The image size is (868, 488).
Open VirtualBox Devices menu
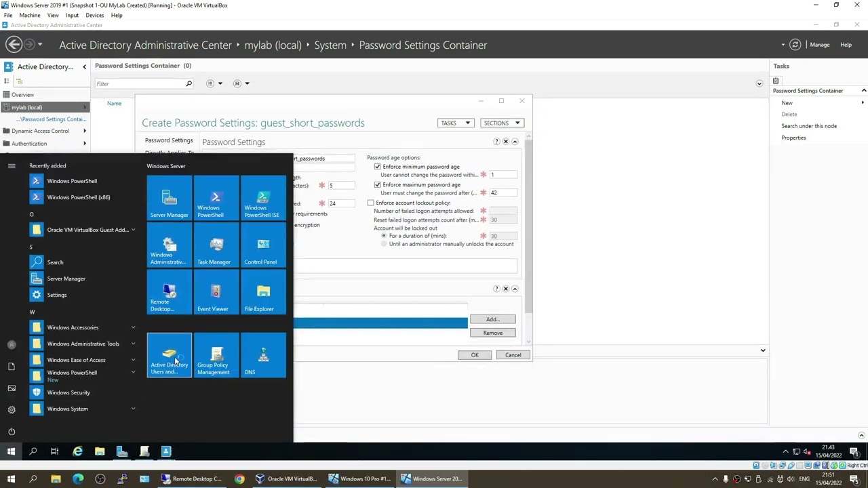(x=95, y=15)
